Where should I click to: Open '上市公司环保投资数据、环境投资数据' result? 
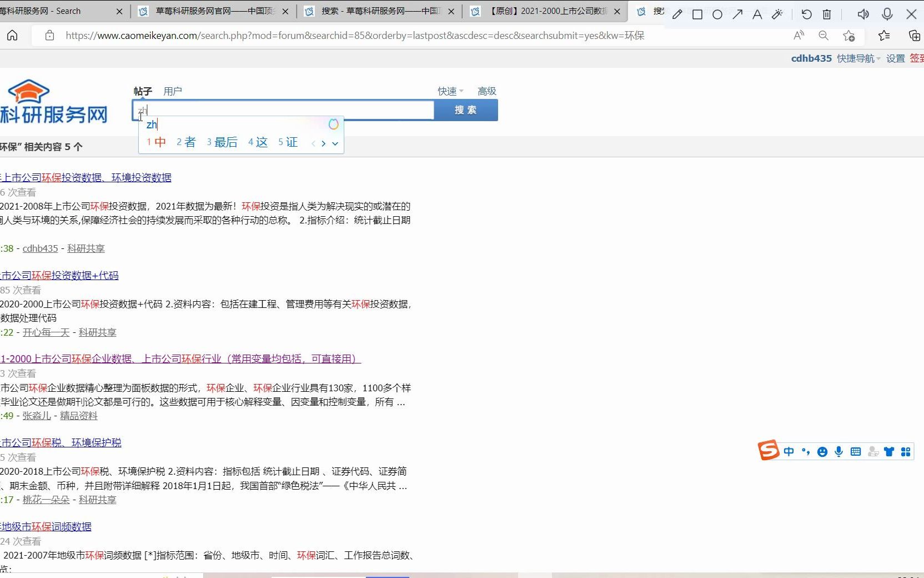pyautogui.click(x=86, y=178)
